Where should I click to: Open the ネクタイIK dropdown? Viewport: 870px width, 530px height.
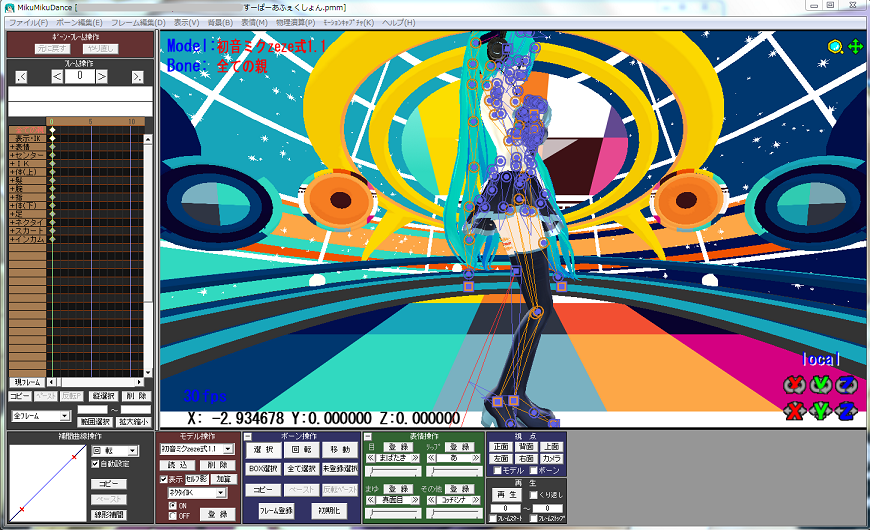(220, 493)
